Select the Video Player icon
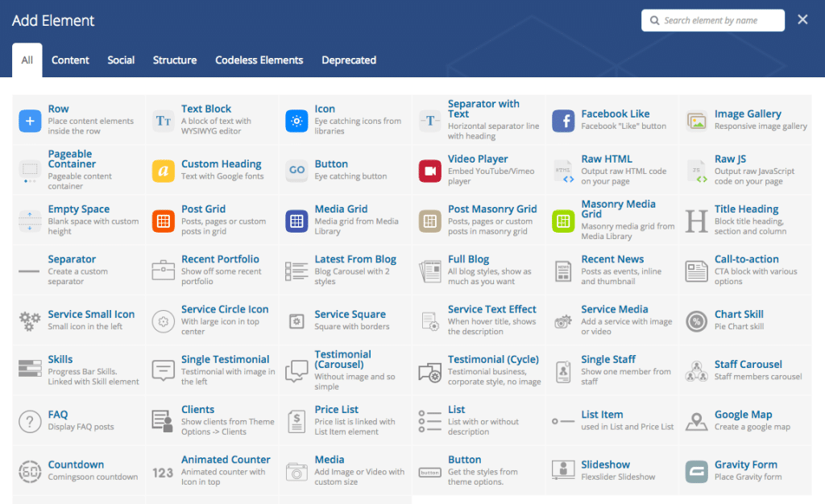 tap(429, 170)
